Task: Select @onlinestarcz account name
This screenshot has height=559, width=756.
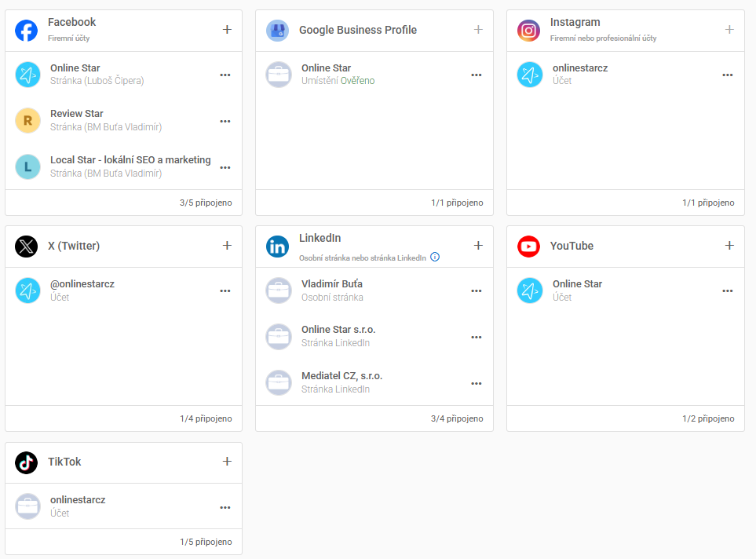Action: click(82, 284)
